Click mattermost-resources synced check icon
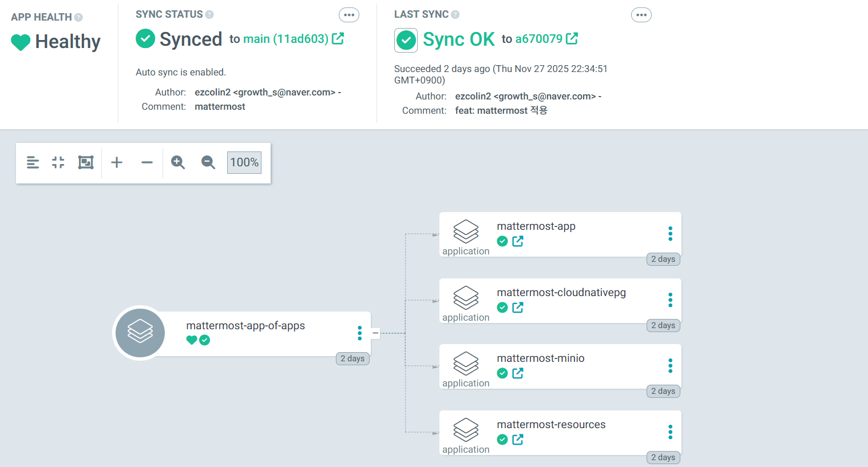 (x=502, y=440)
